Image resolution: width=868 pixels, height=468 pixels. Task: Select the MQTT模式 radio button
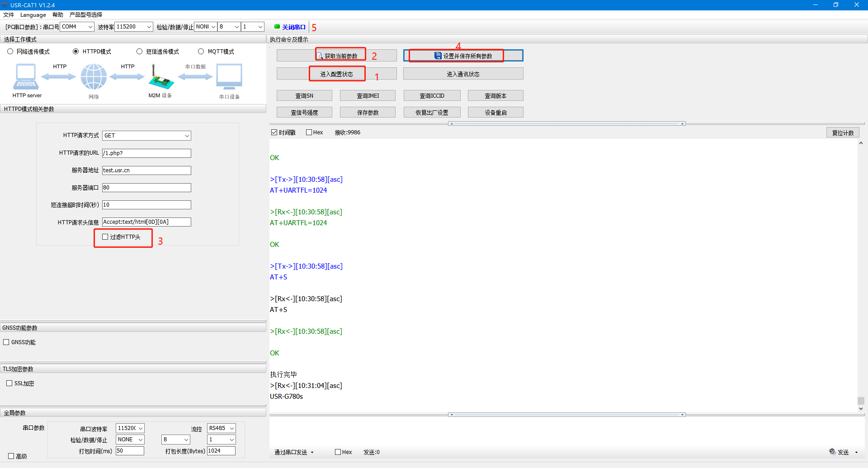201,52
